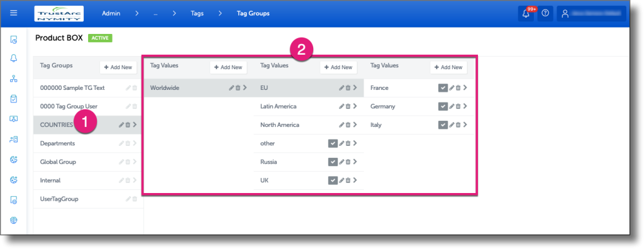644x249 pixels.
Task: Expand the France chevron
Action: (465, 87)
